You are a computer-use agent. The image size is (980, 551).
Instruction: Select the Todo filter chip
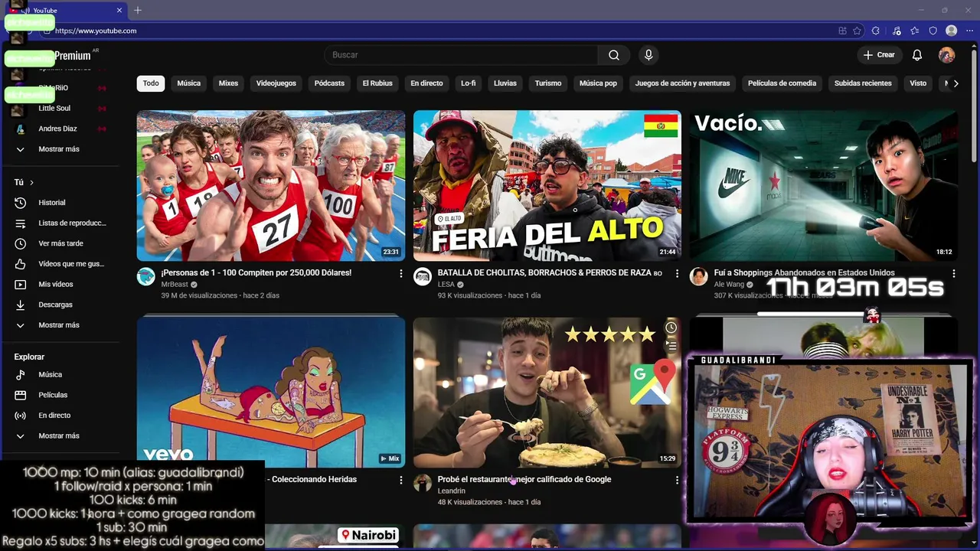151,83
